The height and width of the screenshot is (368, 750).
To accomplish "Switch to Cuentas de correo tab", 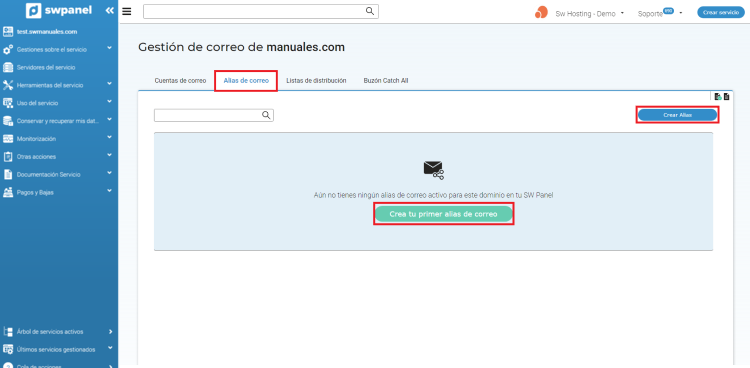I will [x=180, y=80].
